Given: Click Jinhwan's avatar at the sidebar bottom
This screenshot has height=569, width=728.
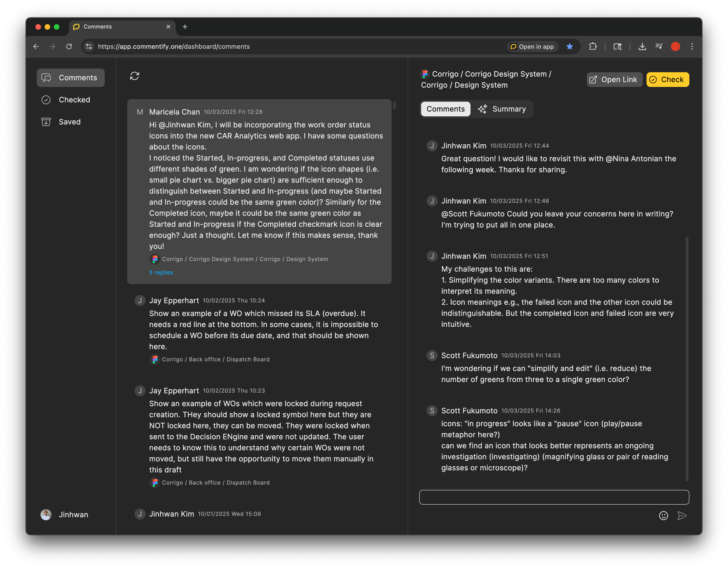Looking at the screenshot, I should coord(46,514).
